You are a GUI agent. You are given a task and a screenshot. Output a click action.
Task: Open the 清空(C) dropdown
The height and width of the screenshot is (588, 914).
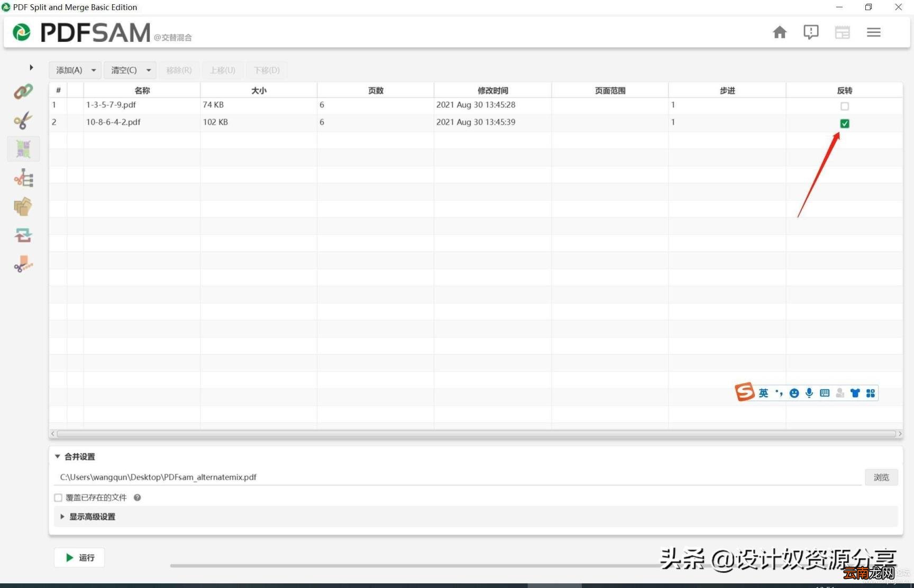130,70
